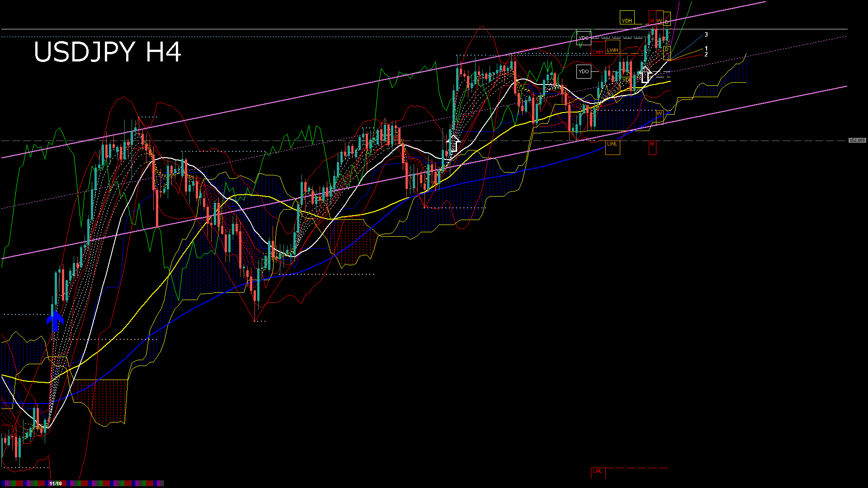Click projection line label 3
The image size is (868, 488).
point(706,34)
